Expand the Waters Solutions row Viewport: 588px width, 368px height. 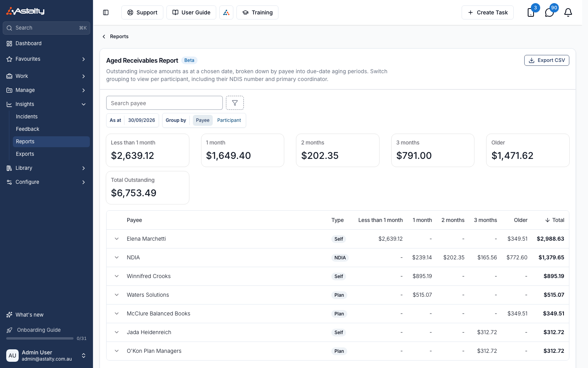pos(117,295)
